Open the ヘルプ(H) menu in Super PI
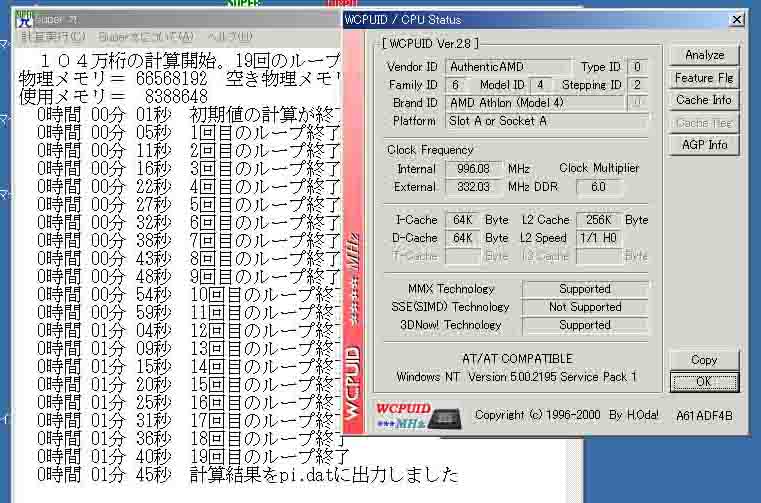The image size is (761, 503). [x=230, y=36]
